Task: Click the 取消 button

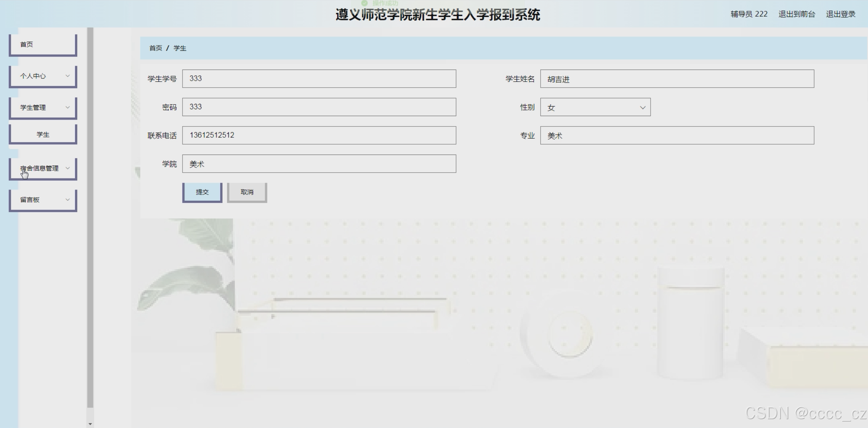Action: [247, 192]
